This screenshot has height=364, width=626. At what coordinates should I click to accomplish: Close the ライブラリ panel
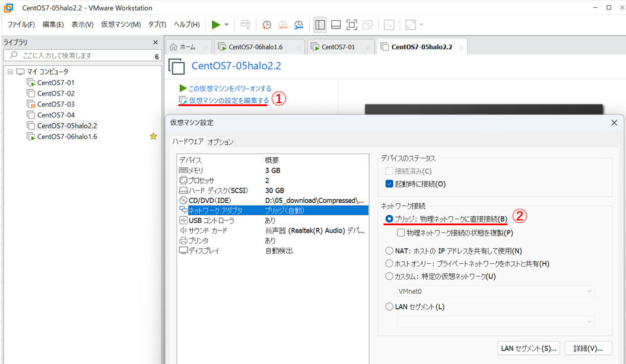point(155,42)
